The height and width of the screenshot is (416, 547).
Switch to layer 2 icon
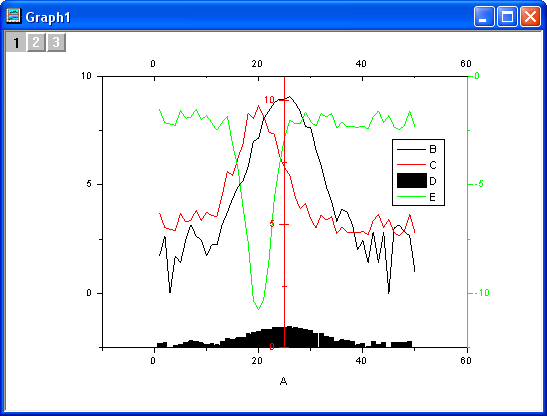coord(36,43)
